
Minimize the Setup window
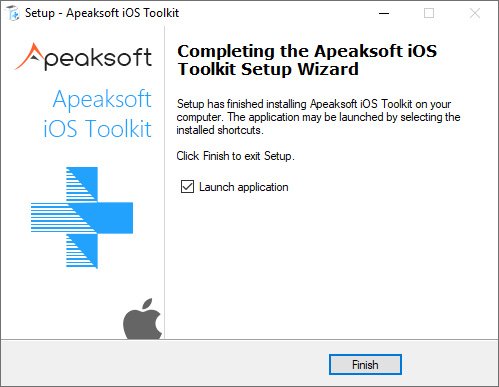point(384,13)
